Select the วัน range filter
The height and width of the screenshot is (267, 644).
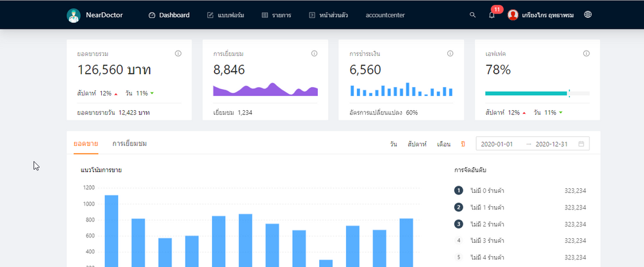[x=393, y=144]
